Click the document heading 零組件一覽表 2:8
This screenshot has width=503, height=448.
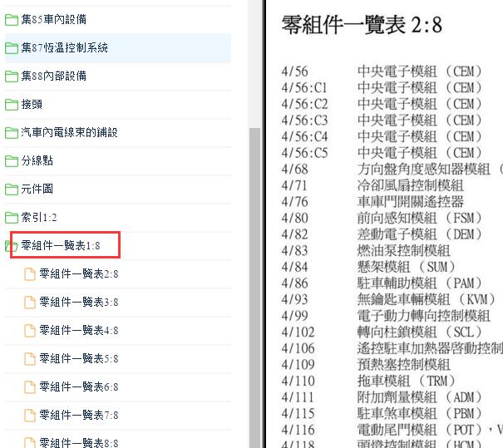[x=362, y=25]
